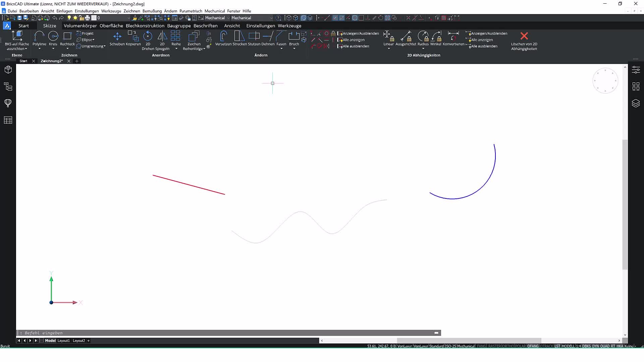Open the table panel icon in the left sidebar
The width and height of the screenshot is (644, 362).
click(8, 120)
